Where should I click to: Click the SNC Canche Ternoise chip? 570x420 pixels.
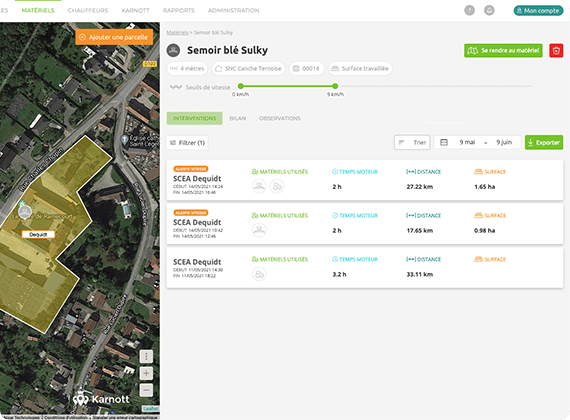pos(248,68)
